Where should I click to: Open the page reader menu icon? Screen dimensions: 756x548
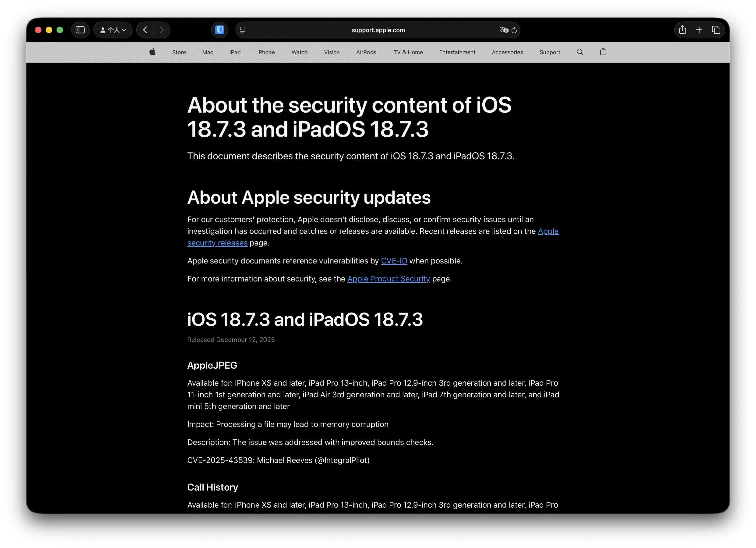point(243,30)
